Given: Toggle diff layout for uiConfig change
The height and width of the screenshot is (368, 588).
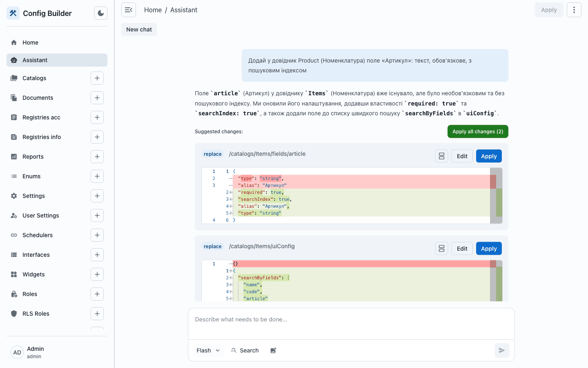Looking at the screenshot, I should point(441,249).
